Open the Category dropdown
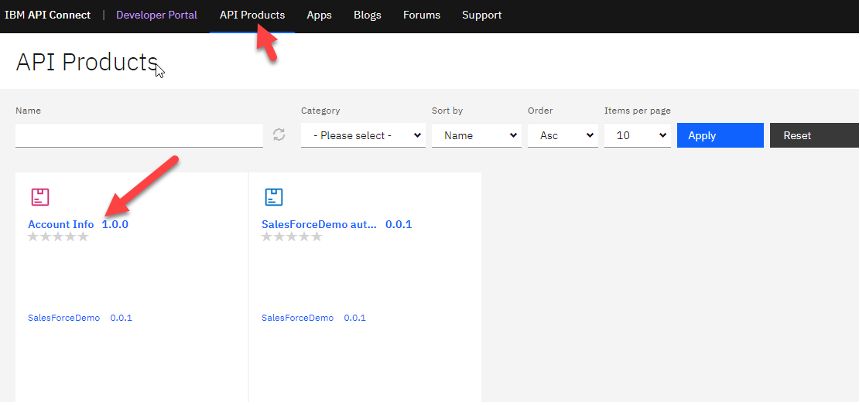This screenshot has width=860, height=405. pos(363,135)
